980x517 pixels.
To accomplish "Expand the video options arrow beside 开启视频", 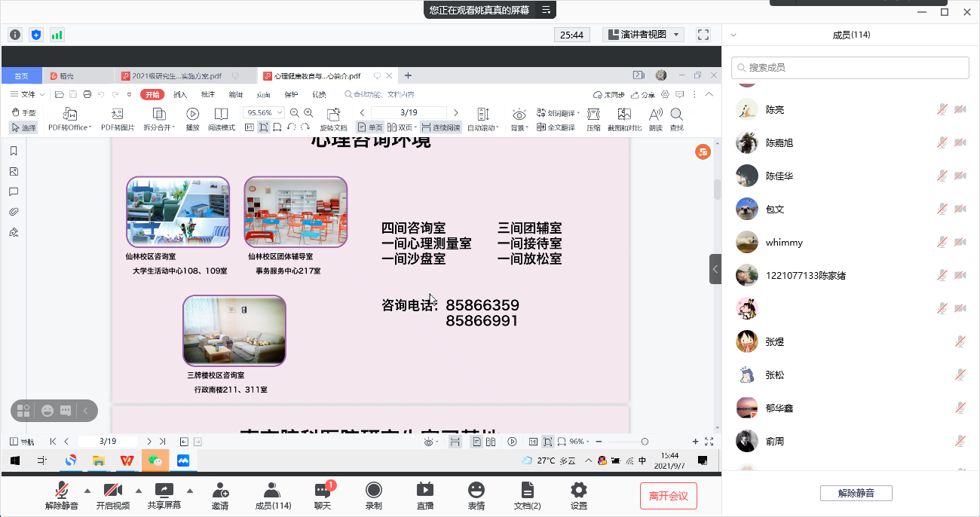I will [139, 491].
